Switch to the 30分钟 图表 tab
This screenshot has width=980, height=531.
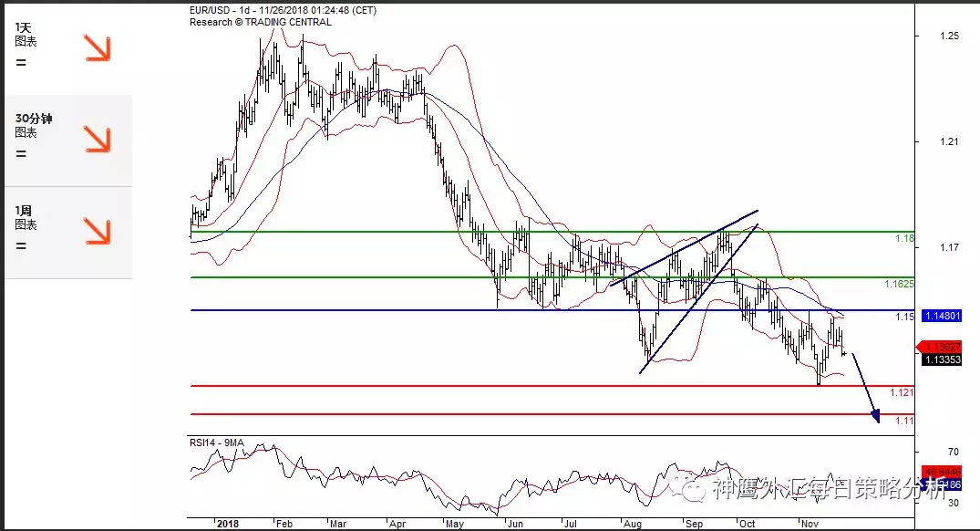pyautogui.click(x=36, y=125)
